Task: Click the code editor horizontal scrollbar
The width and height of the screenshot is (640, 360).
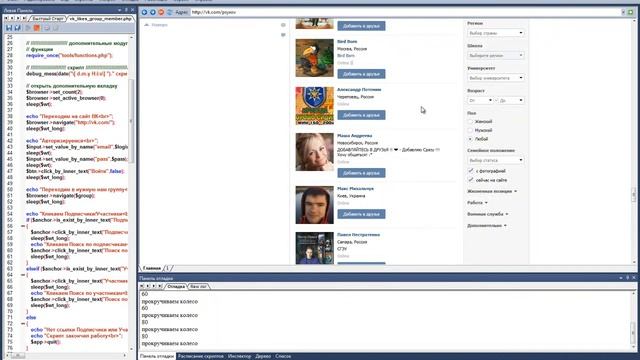Action: tap(67, 356)
